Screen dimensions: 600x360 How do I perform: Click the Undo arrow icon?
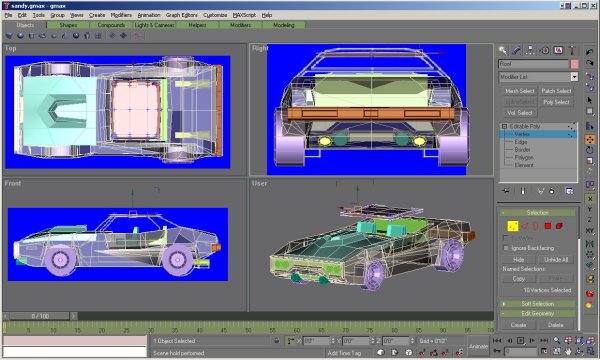(x=590, y=52)
